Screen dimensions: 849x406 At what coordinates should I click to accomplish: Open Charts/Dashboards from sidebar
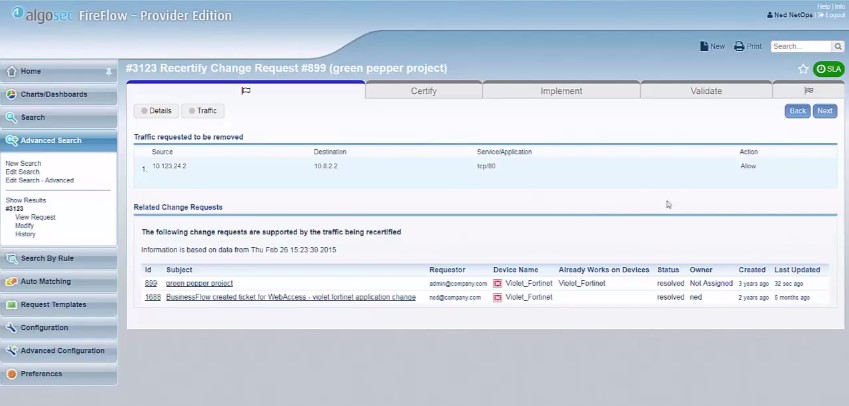coord(58,95)
